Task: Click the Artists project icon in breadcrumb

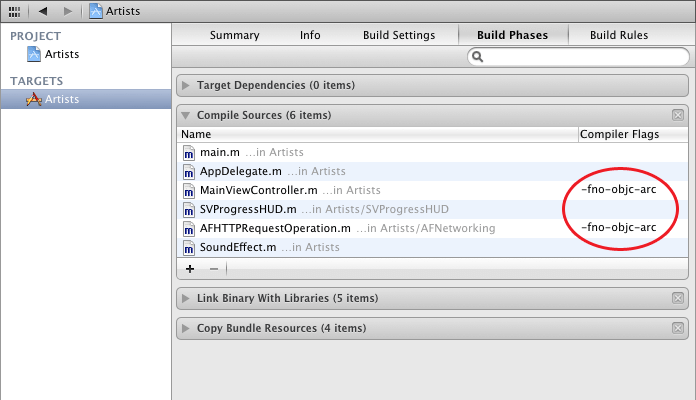Action: click(96, 11)
